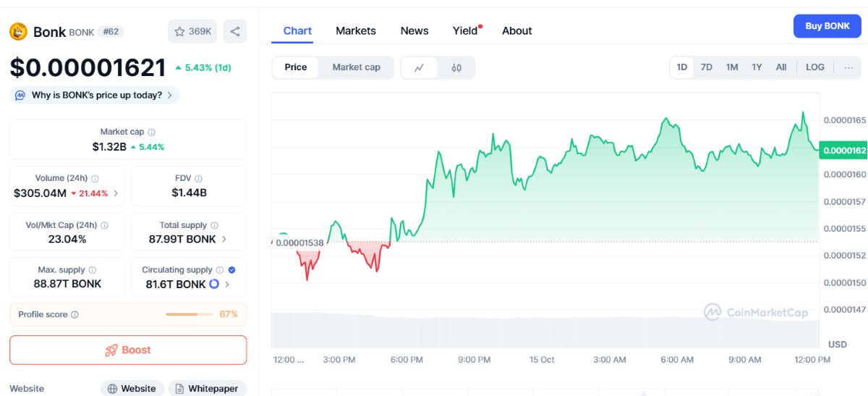Toggle the LOG scale option
The height and width of the screenshot is (396, 868).
pos(815,67)
